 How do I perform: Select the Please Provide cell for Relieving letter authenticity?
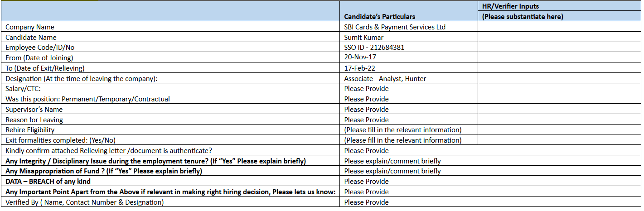tap(366, 151)
